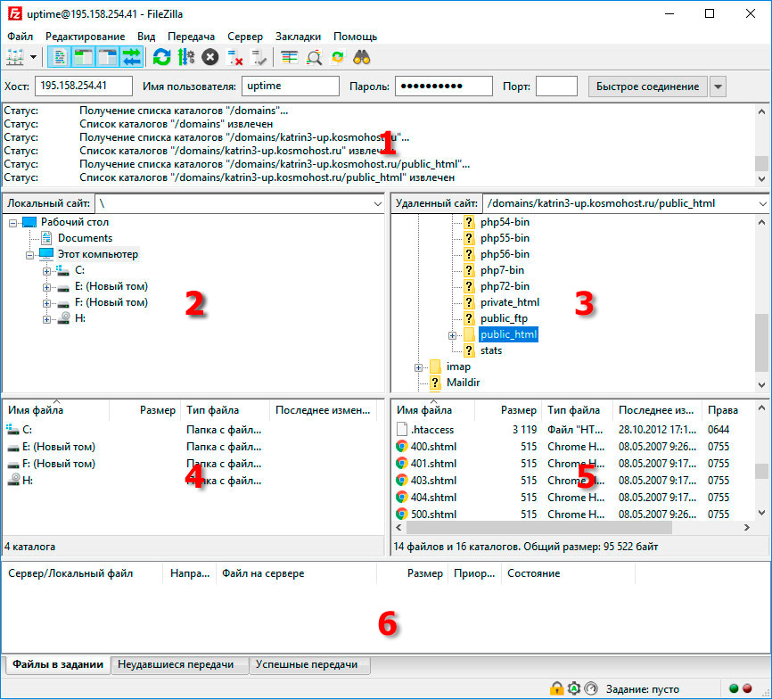Open the Редактирование menu
The width and height of the screenshot is (772, 700).
(86, 37)
